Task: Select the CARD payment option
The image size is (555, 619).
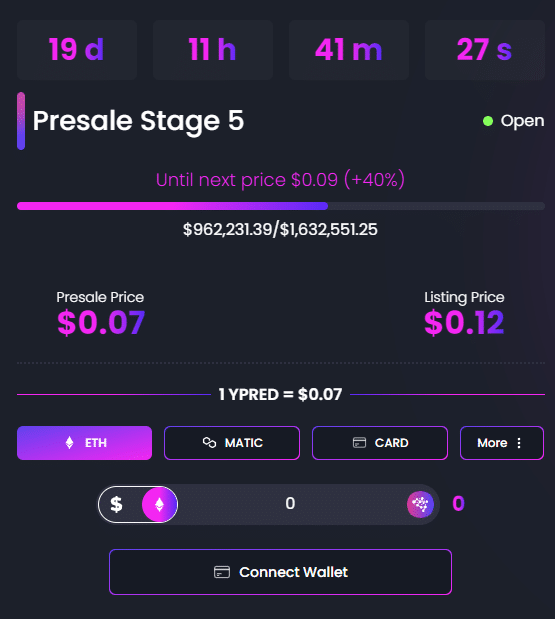Action: point(380,443)
